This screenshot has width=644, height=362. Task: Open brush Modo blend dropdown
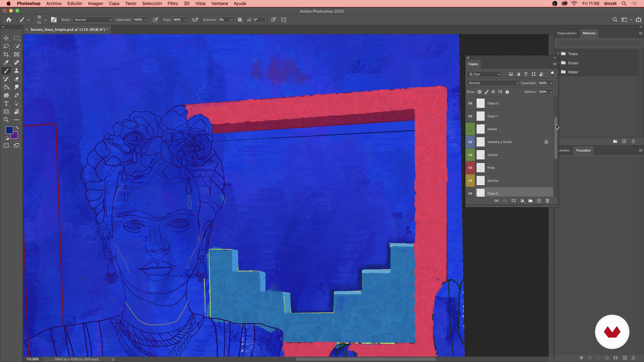point(93,20)
